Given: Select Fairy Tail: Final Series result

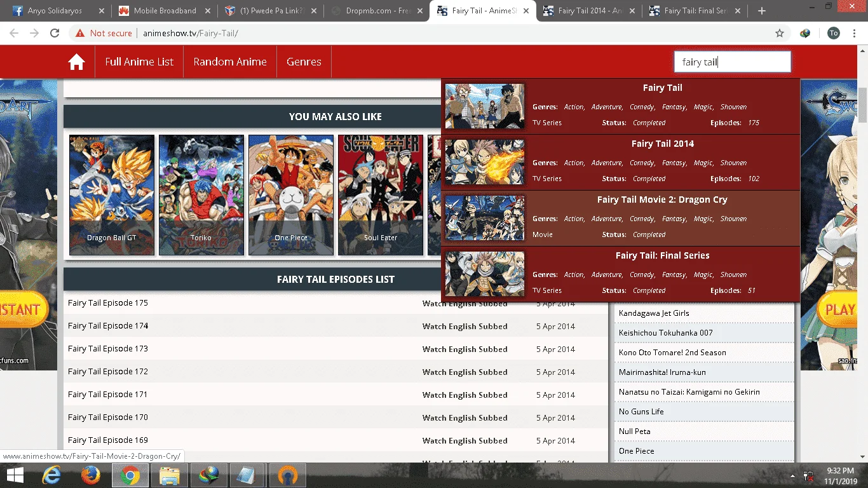Looking at the screenshot, I should pyautogui.click(x=620, y=274).
